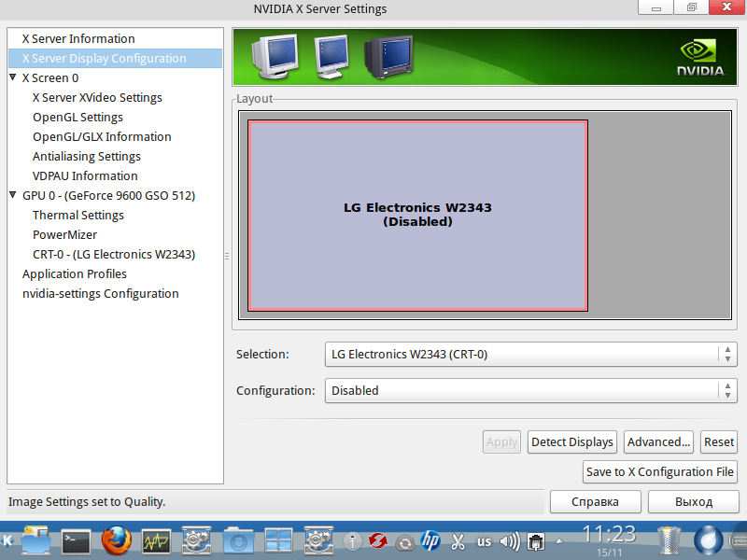Click the X Screen 0 label
Image resolution: width=747 pixels, height=560 pixels.
click(x=50, y=77)
